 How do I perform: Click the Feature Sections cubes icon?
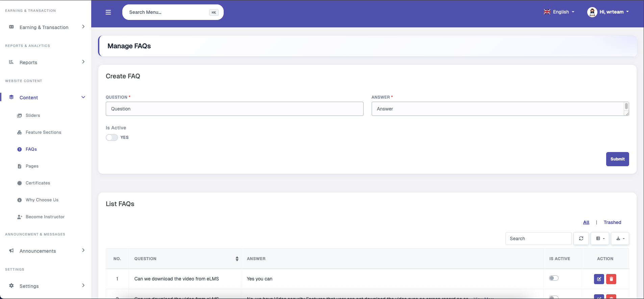[x=20, y=132]
